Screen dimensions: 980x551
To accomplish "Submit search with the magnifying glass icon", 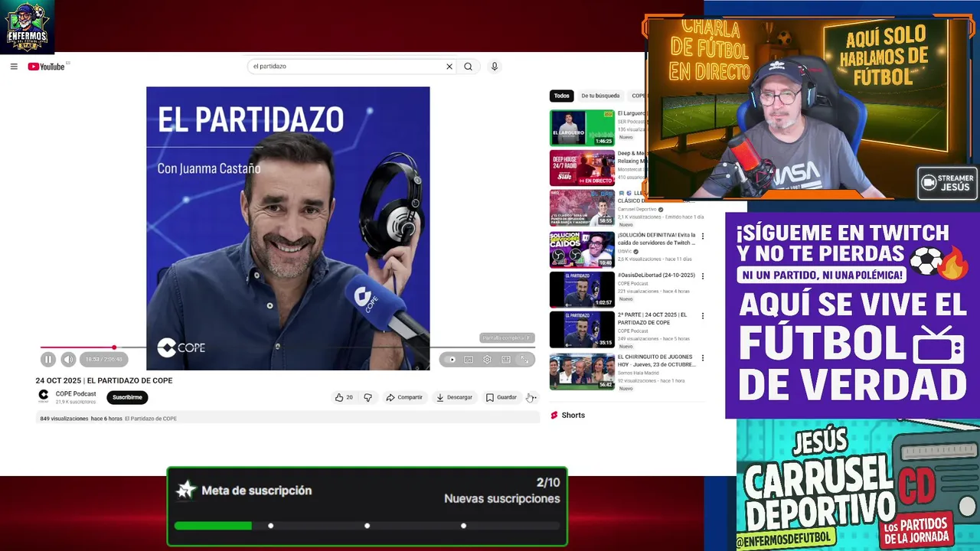I will [468, 67].
